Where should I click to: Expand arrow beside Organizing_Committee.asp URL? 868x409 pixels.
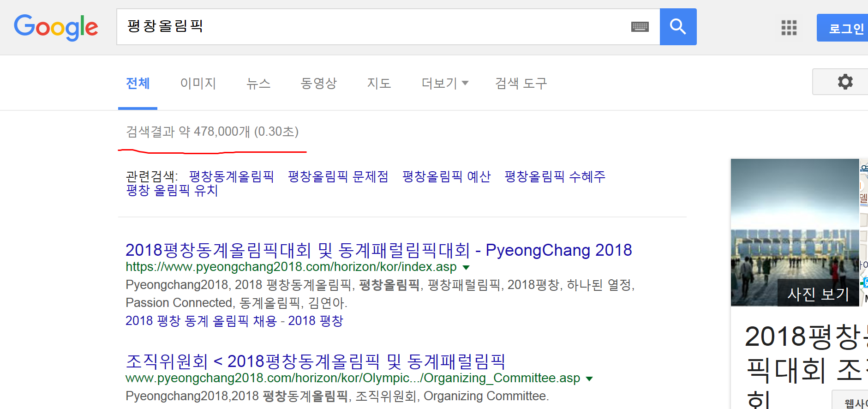(589, 379)
